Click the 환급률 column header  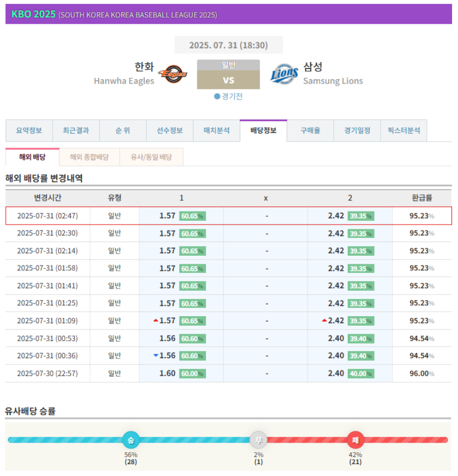pyautogui.click(x=422, y=198)
